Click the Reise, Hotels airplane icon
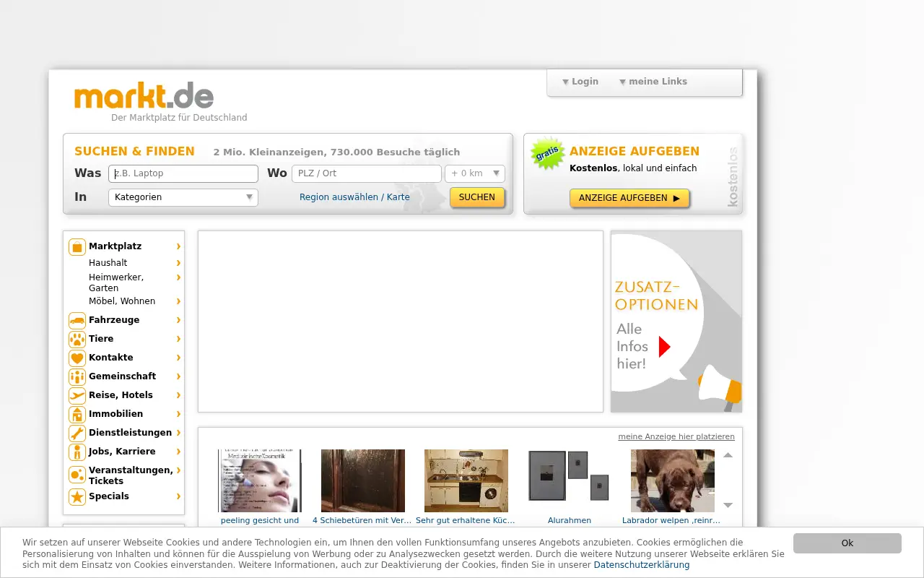924x578 pixels. tap(77, 396)
